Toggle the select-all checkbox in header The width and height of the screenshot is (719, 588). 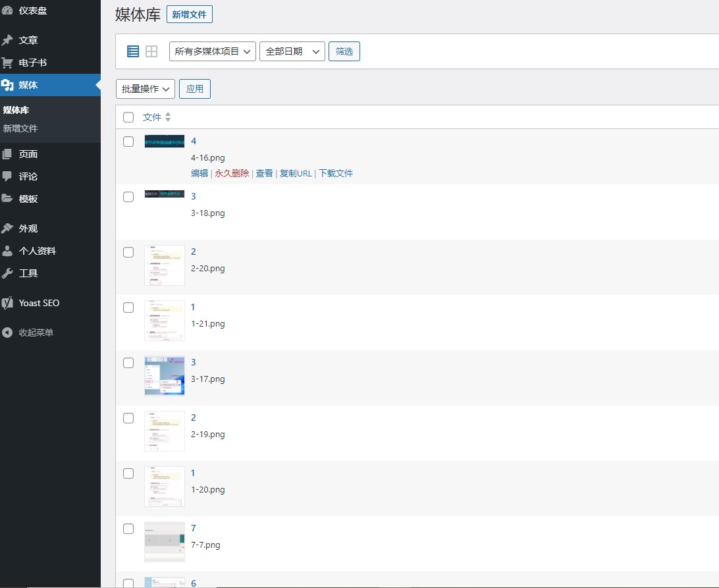coord(128,117)
